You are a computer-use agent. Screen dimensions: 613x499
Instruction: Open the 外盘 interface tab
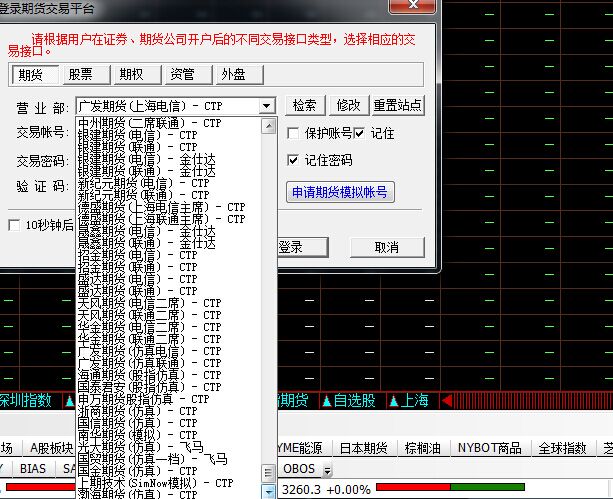coord(234,74)
